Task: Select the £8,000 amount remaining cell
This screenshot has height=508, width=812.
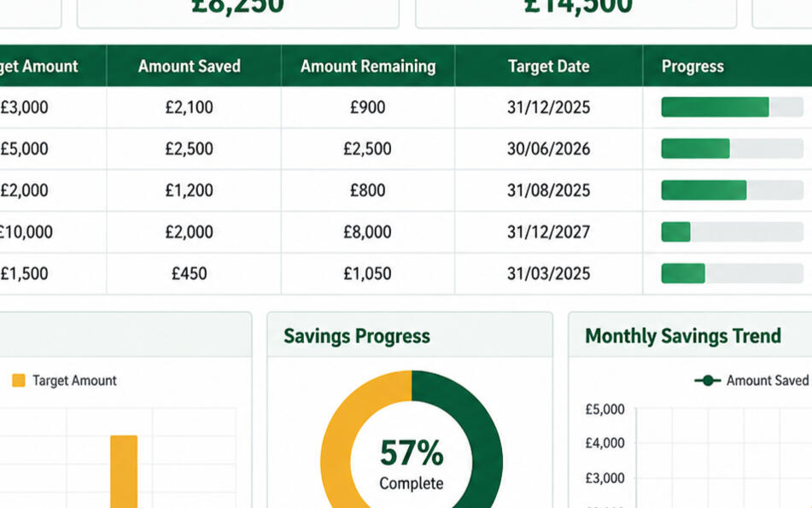Action: pyautogui.click(x=368, y=232)
